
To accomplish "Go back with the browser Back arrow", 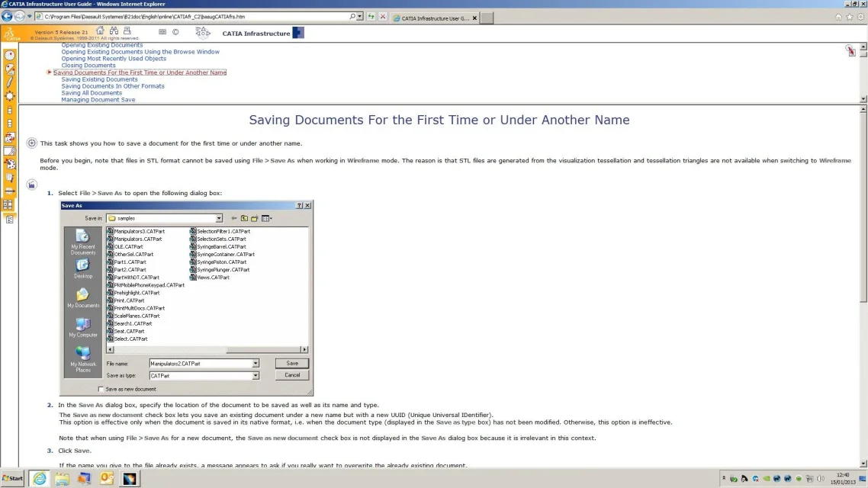I will point(7,17).
